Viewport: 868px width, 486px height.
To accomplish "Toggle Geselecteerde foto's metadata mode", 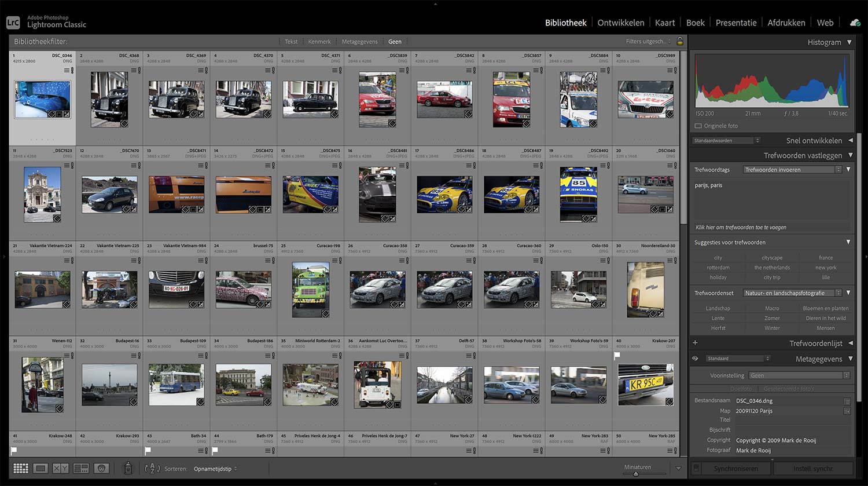I will [788, 389].
